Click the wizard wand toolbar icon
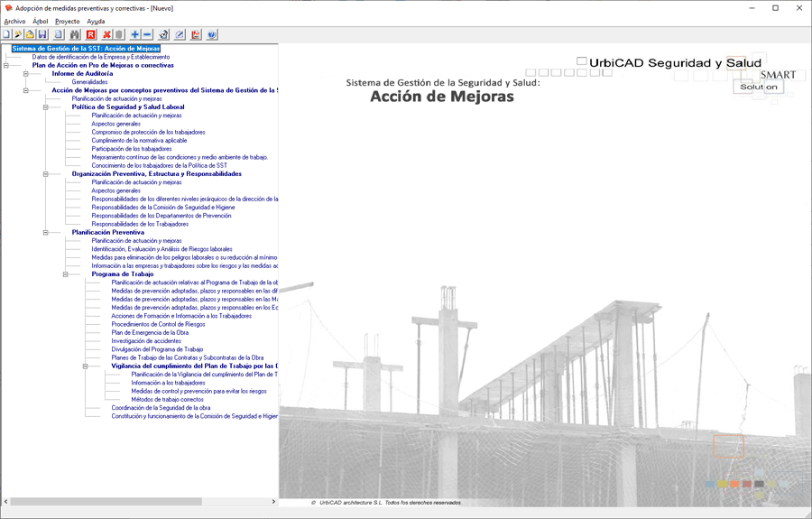 coord(18,34)
